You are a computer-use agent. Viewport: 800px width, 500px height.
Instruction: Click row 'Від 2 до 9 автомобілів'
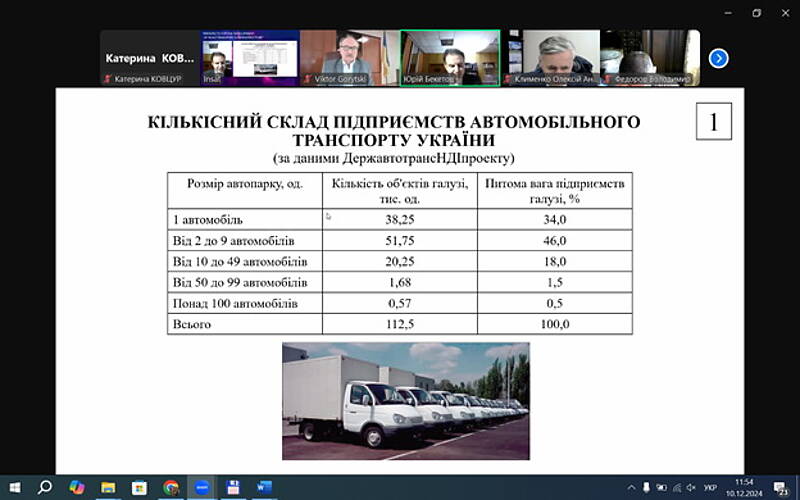coord(233,241)
